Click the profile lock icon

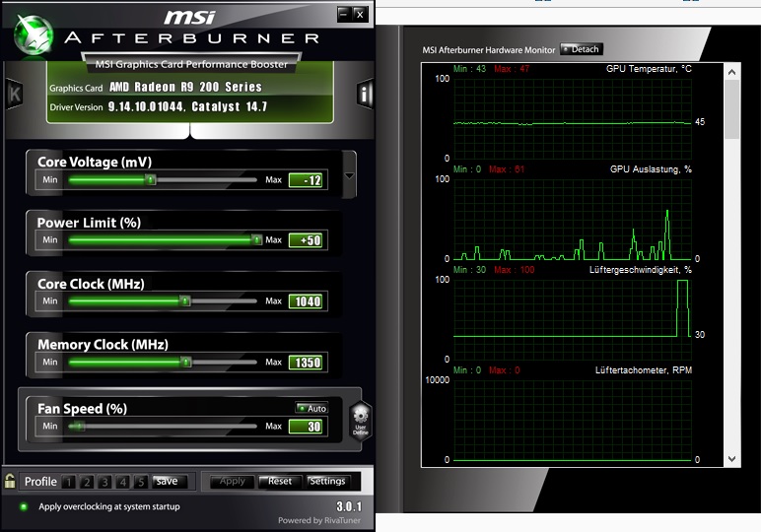[x=10, y=481]
